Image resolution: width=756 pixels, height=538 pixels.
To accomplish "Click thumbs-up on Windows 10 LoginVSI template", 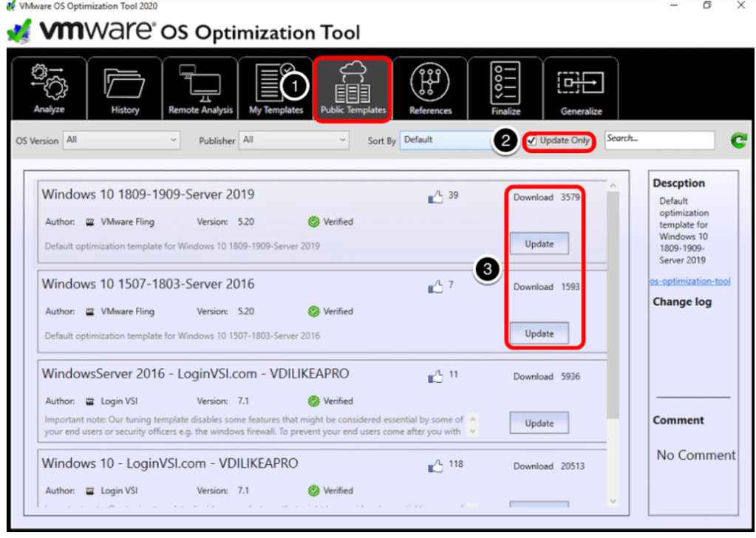I will tap(435, 466).
